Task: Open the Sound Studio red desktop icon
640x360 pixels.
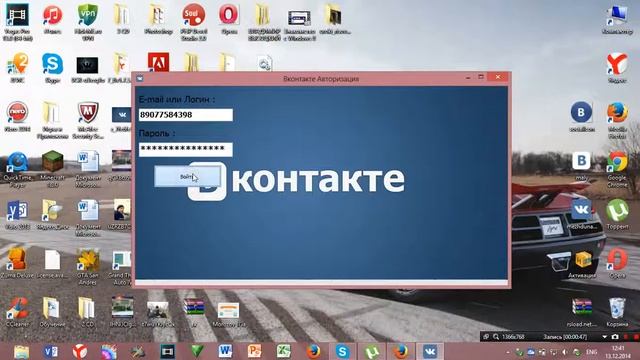Action: click(x=193, y=22)
